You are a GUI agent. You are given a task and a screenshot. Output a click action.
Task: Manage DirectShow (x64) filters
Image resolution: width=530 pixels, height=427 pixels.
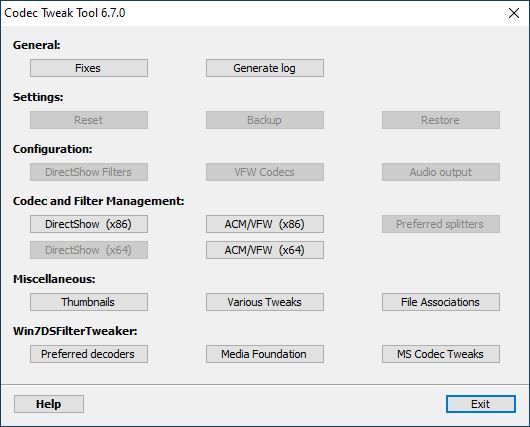(x=89, y=250)
